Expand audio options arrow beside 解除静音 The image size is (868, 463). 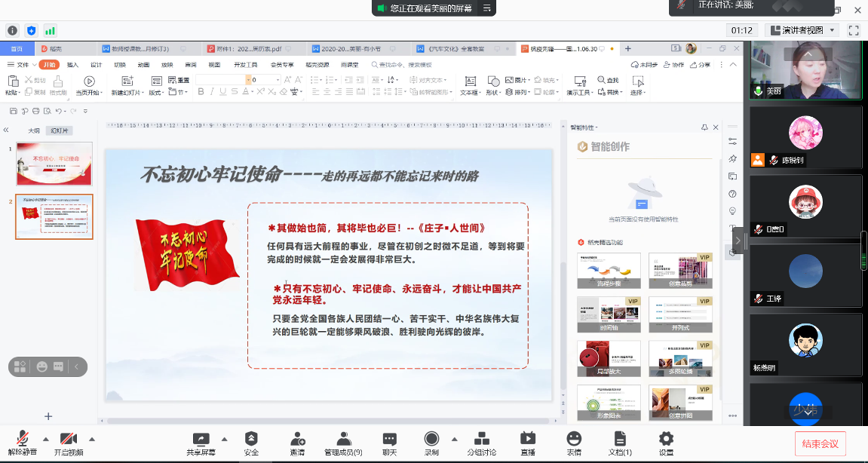[46, 438]
